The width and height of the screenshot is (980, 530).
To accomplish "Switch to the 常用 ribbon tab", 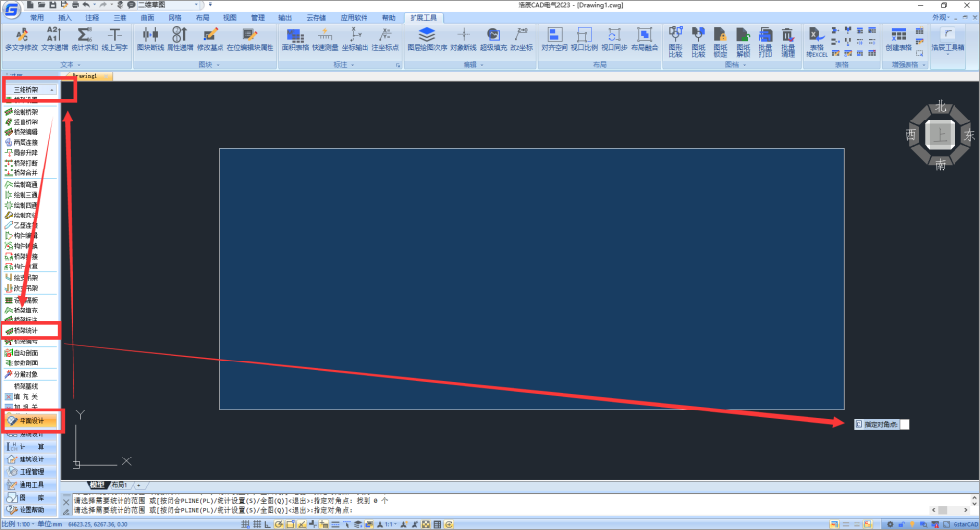I will [x=37, y=18].
